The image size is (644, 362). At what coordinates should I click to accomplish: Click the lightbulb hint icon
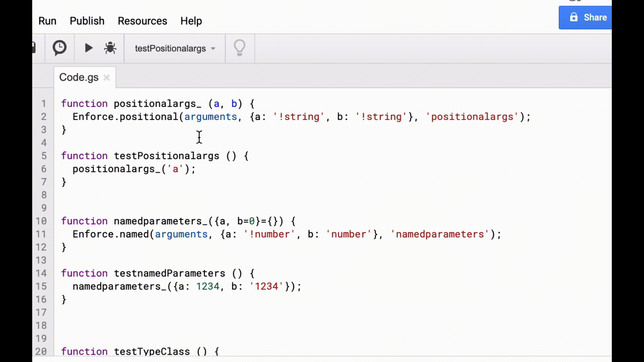pyautogui.click(x=239, y=48)
